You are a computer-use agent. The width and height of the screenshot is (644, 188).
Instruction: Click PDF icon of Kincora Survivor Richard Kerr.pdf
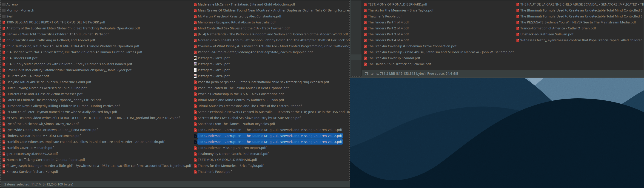4,172
